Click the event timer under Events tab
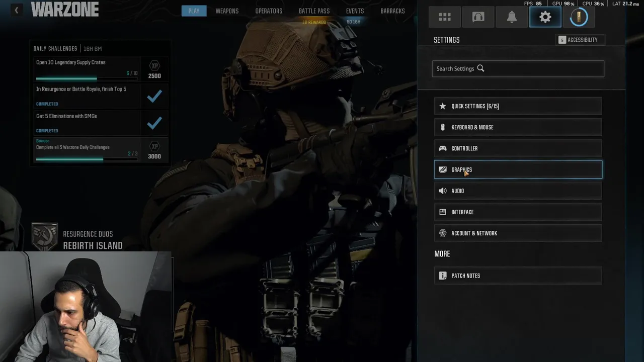Screen dimensions: 644x362 [354, 22]
